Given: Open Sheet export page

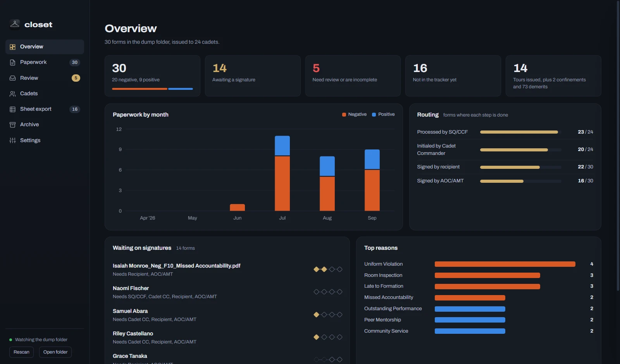Looking at the screenshot, I should coord(45,109).
